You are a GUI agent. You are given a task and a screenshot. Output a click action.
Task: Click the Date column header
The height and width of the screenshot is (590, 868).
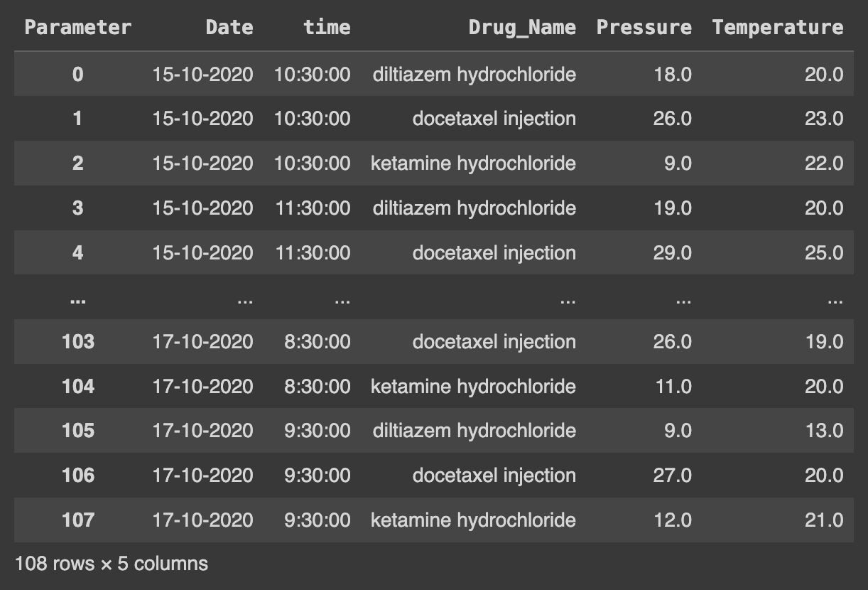pyautogui.click(x=229, y=28)
